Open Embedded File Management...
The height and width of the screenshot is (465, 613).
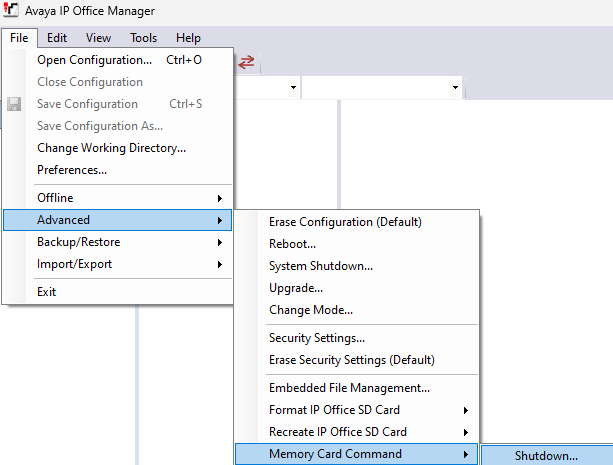(x=357, y=388)
